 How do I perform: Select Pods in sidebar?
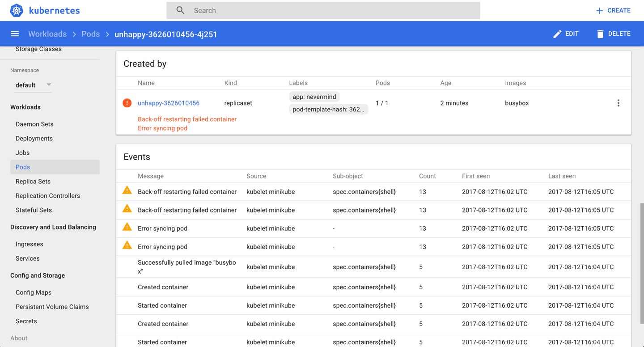[55, 167]
